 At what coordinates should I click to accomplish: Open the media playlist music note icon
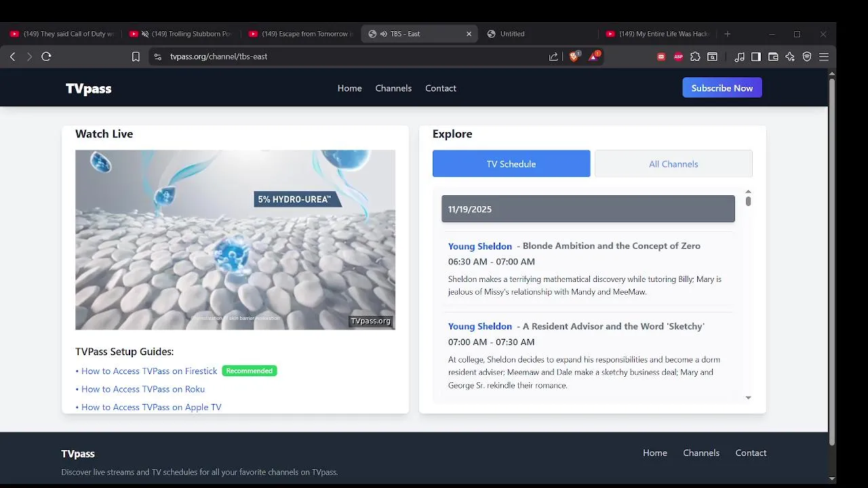point(739,57)
